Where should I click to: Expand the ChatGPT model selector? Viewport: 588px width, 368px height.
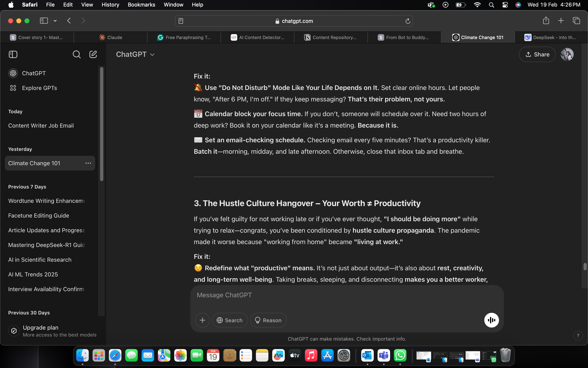coord(135,54)
